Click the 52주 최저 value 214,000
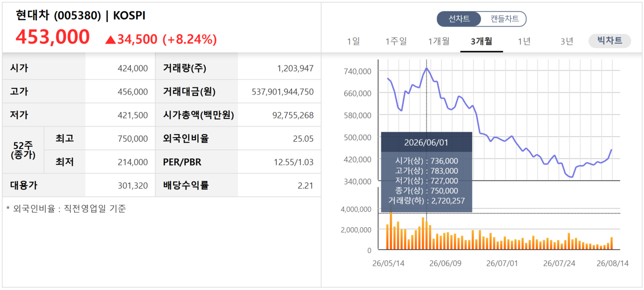The height and width of the screenshot is (290, 644). pyautogui.click(x=133, y=162)
